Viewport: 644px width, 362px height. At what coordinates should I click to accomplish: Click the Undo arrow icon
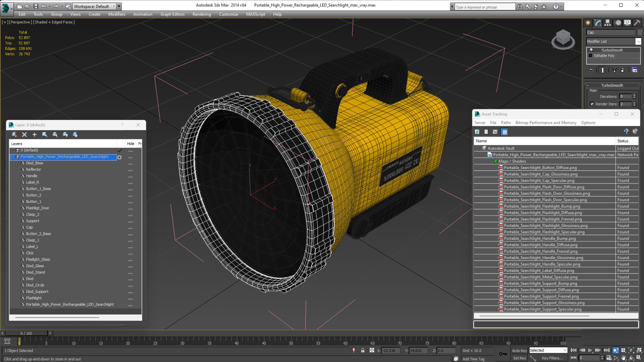point(44,6)
